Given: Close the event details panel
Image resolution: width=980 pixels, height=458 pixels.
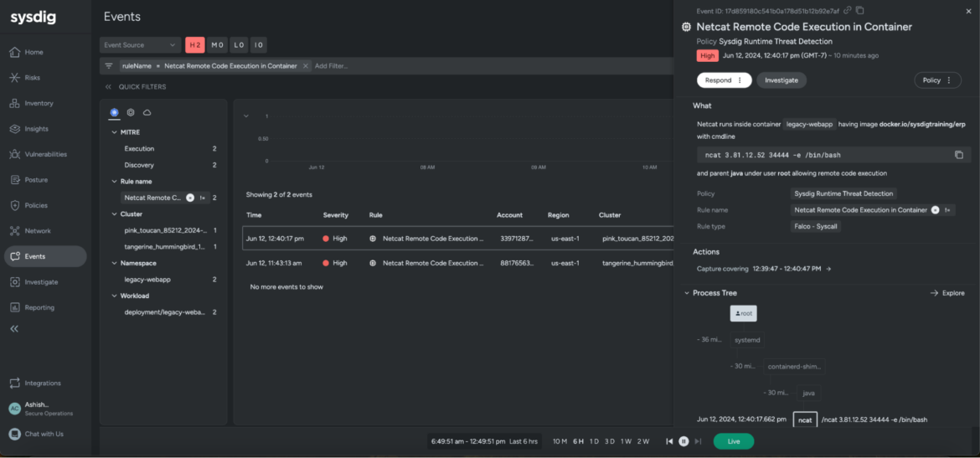Looking at the screenshot, I should pyautogui.click(x=968, y=11).
